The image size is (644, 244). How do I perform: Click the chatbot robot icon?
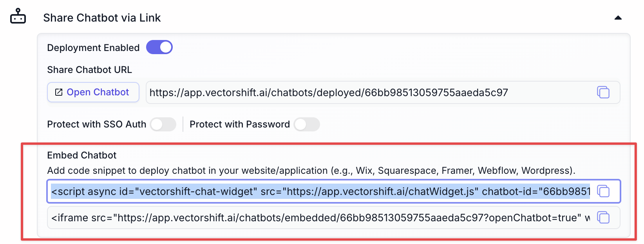click(17, 16)
